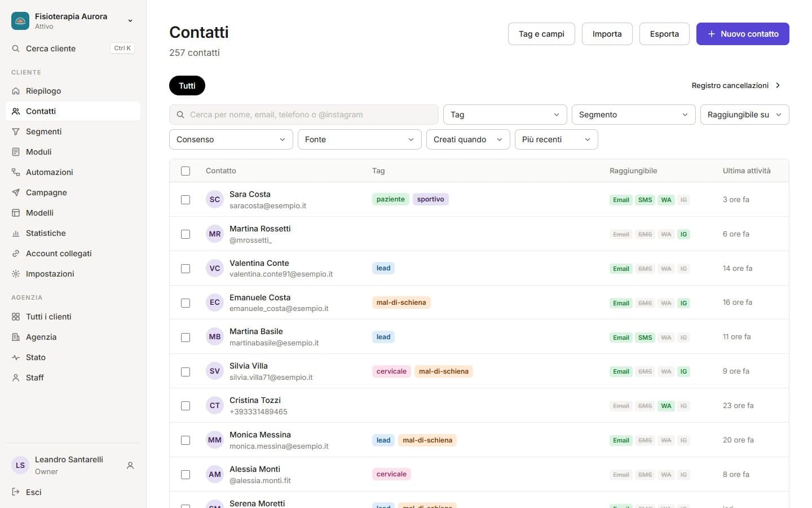Tick the checkbox next to Emanuele Costa
Screen dimensions: 812x508
pos(186,303)
